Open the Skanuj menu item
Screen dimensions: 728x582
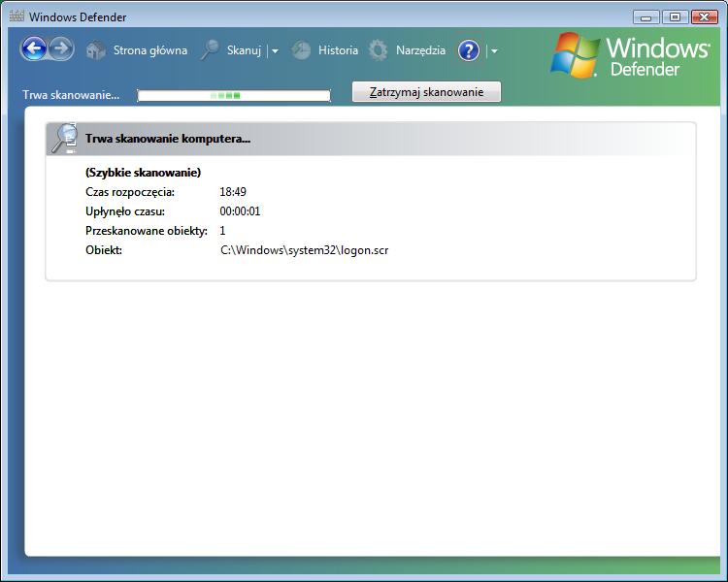tap(244, 50)
